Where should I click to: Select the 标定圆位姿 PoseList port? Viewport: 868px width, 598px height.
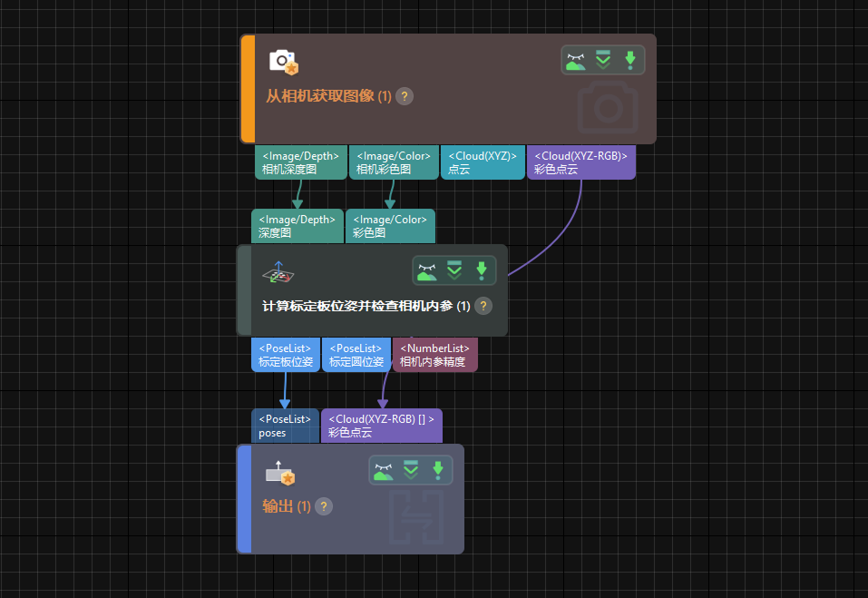(x=356, y=355)
